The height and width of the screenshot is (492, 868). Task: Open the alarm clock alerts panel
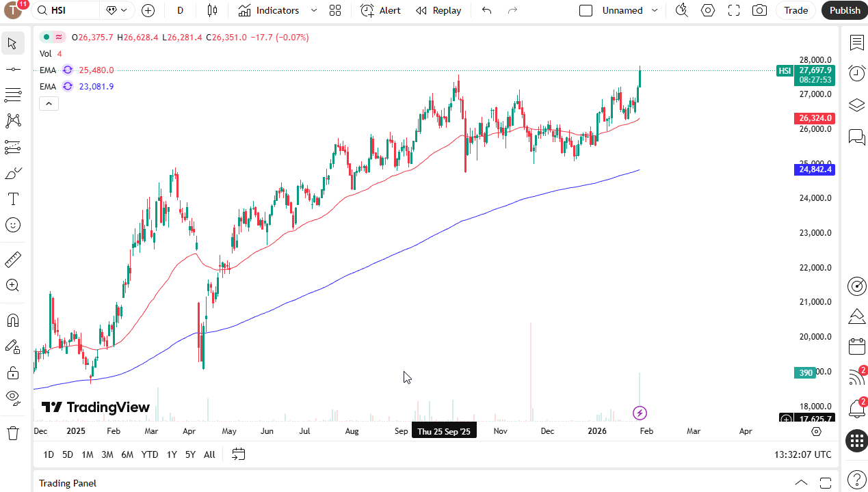click(856, 73)
